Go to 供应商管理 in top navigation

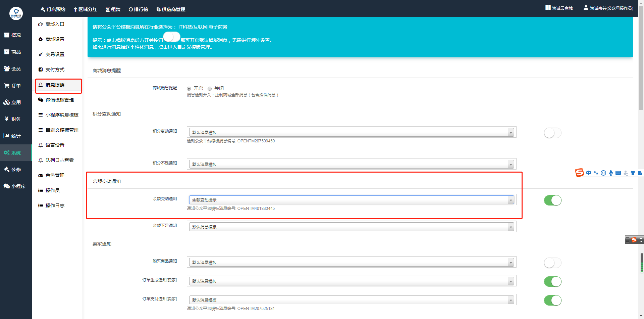coord(171,9)
